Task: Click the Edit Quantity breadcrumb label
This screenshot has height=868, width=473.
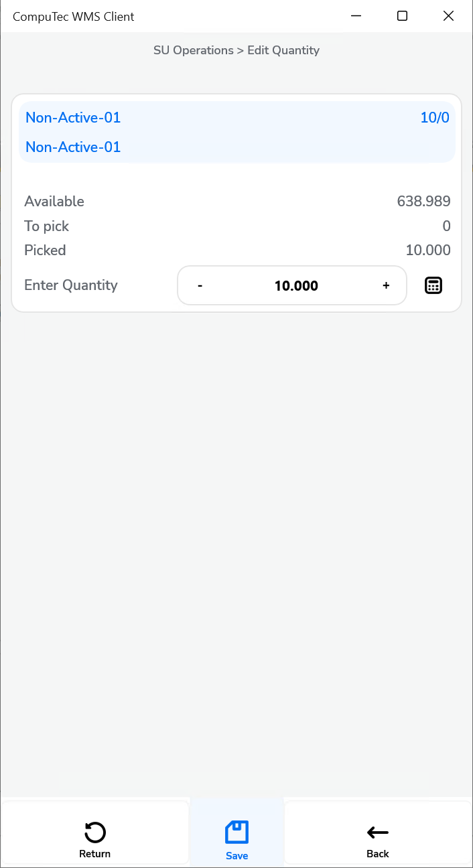Action: 283,50
